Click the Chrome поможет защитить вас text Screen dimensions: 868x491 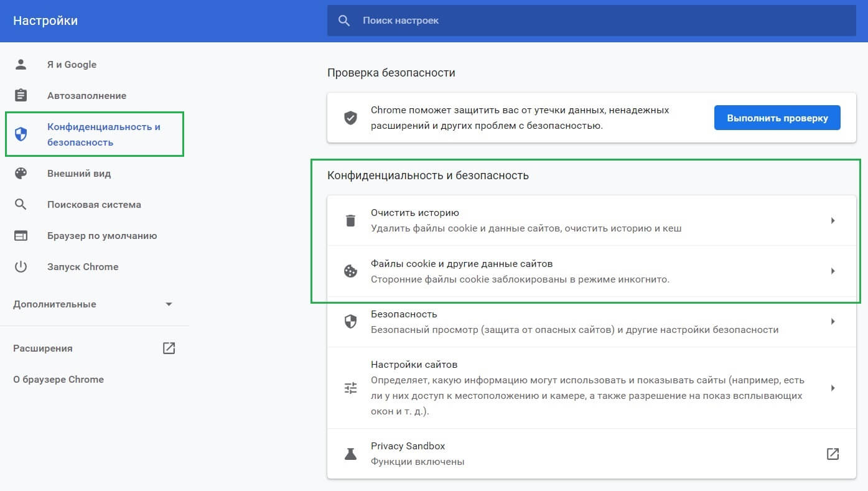coord(520,118)
